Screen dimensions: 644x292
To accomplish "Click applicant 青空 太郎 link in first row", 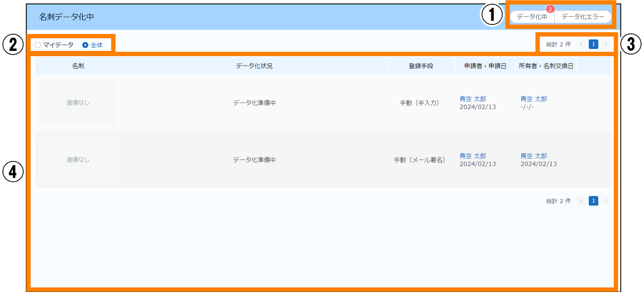I will tap(473, 99).
